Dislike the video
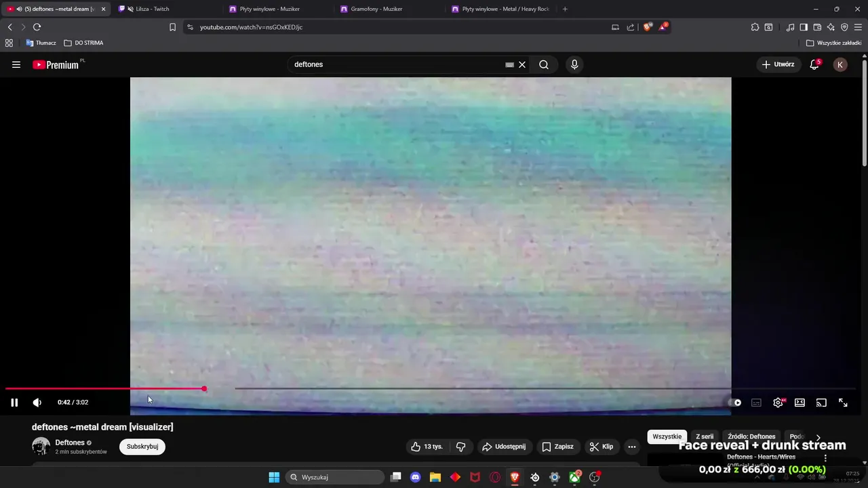This screenshot has height=488, width=868. [460, 447]
